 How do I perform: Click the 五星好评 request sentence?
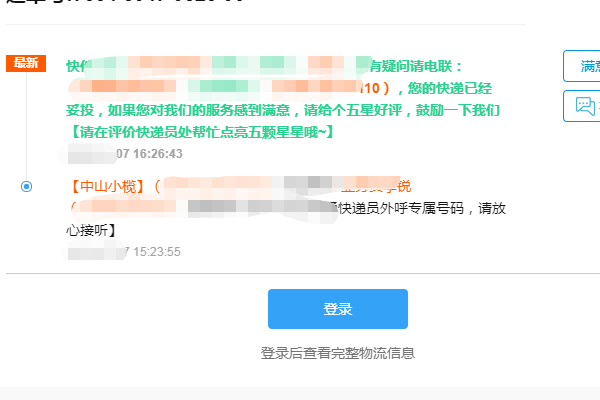(x=283, y=111)
